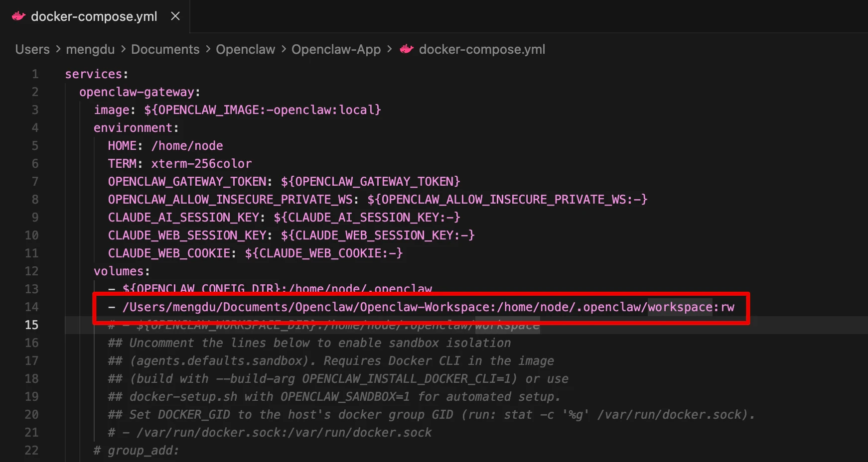Click the OPENCLAW_GATEWAY_TOKEN key on line 7
This screenshot has width=868, height=462.
[x=187, y=182]
